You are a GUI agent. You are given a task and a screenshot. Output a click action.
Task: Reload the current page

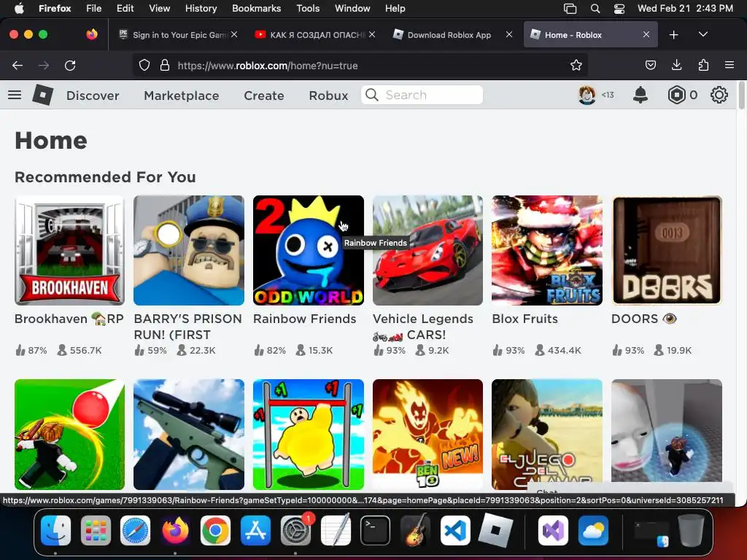pos(70,65)
